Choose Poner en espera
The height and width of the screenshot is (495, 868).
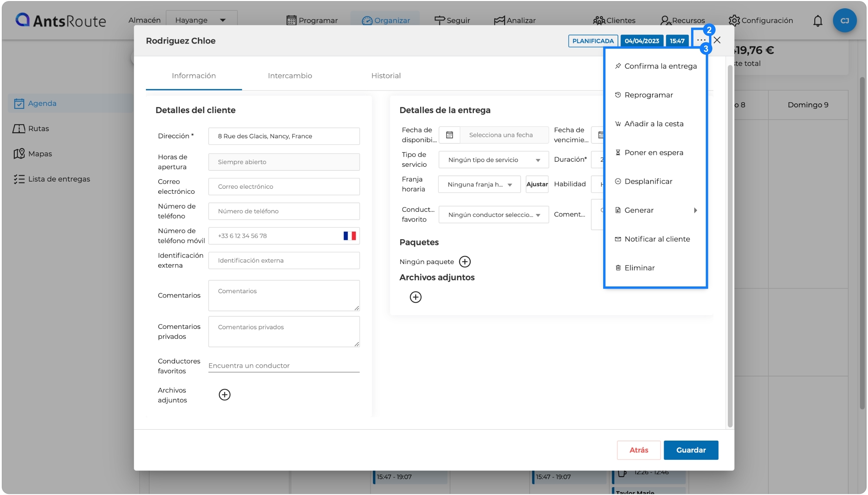(x=655, y=153)
